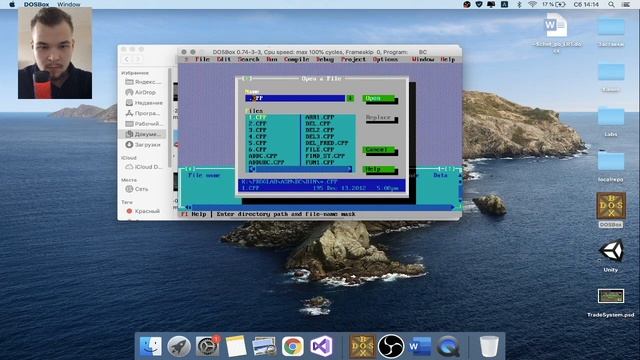
Task: Open the Compile menu in Borland C++
Action: [x=297, y=60]
